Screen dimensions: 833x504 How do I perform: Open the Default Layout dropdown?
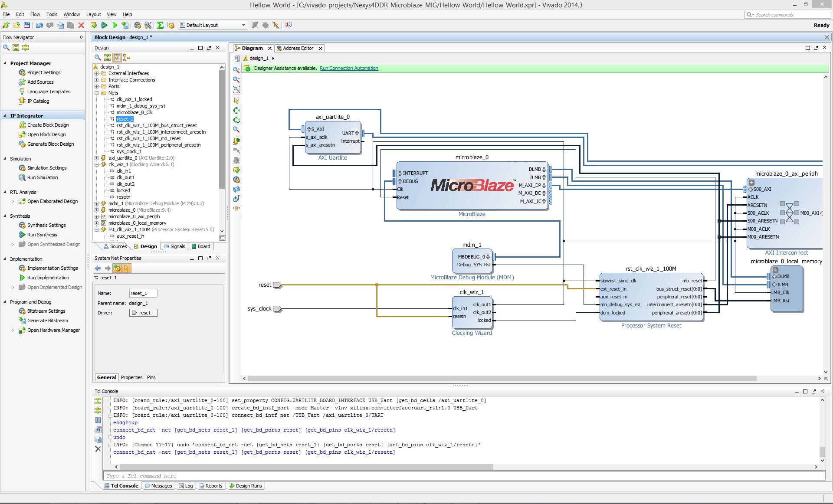coord(213,25)
